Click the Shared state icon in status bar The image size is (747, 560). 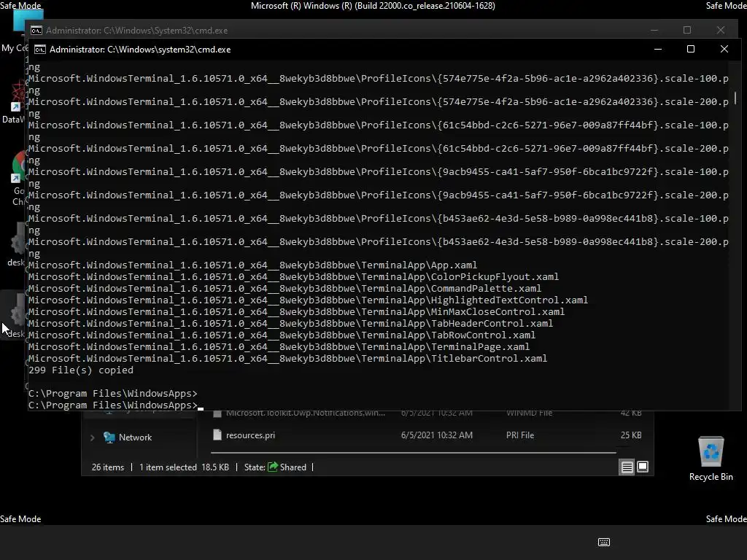coord(273,467)
